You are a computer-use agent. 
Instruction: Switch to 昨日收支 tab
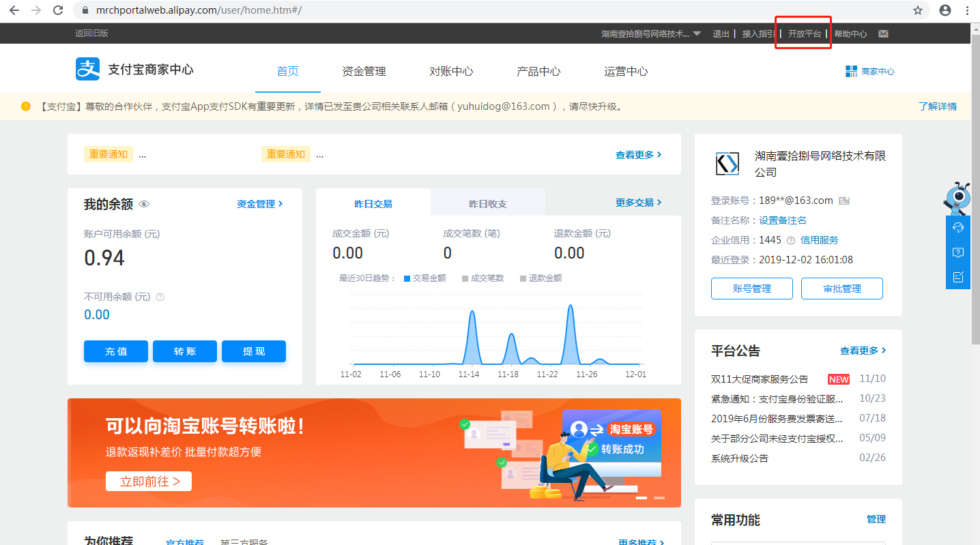(x=488, y=203)
